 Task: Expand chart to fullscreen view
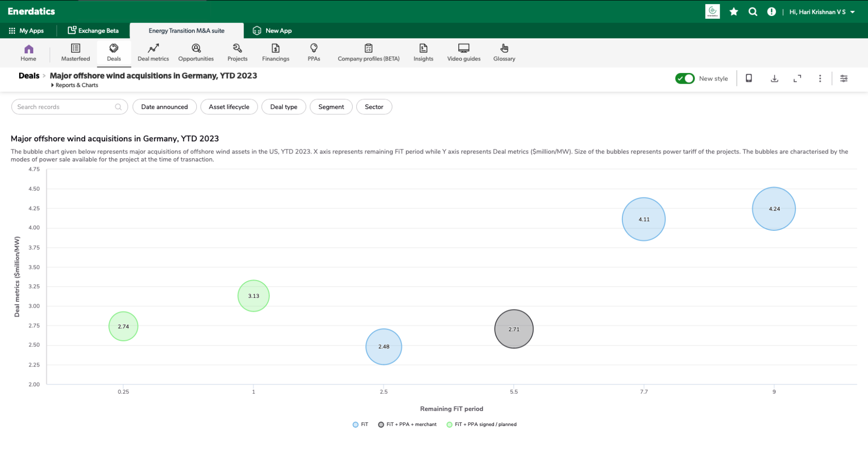coord(797,79)
